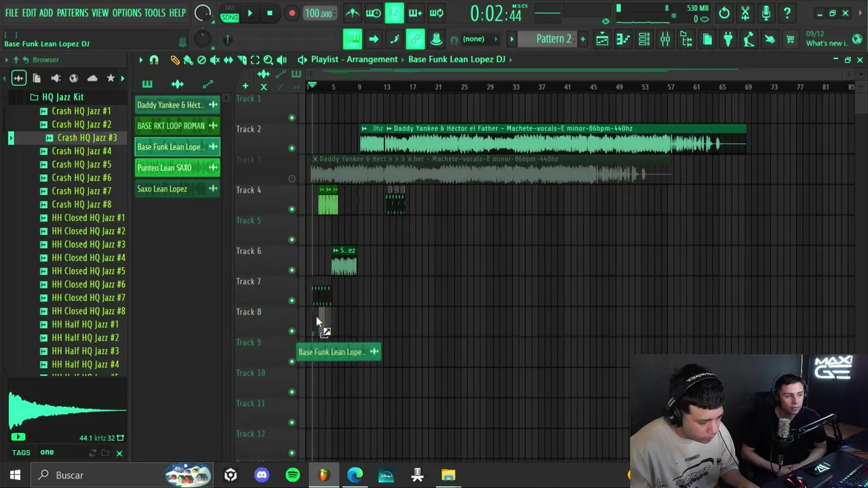Click the undo history circular arrow icon

[724, 13]
